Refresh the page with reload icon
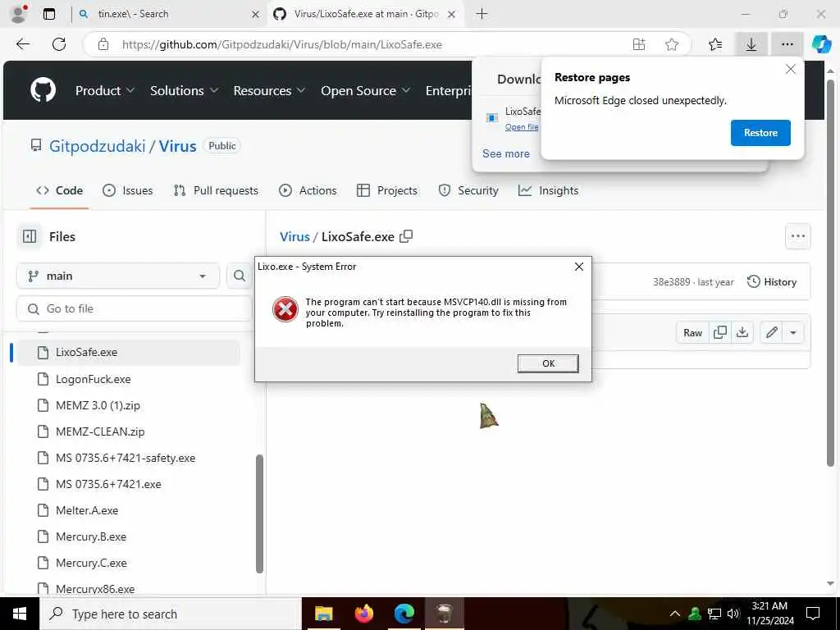Image resolution: width=840 pixels, height=630 pixels. (59, 44)
